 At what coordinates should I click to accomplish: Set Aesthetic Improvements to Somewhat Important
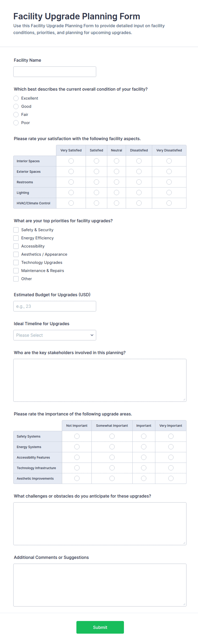[x=112, y=478]
